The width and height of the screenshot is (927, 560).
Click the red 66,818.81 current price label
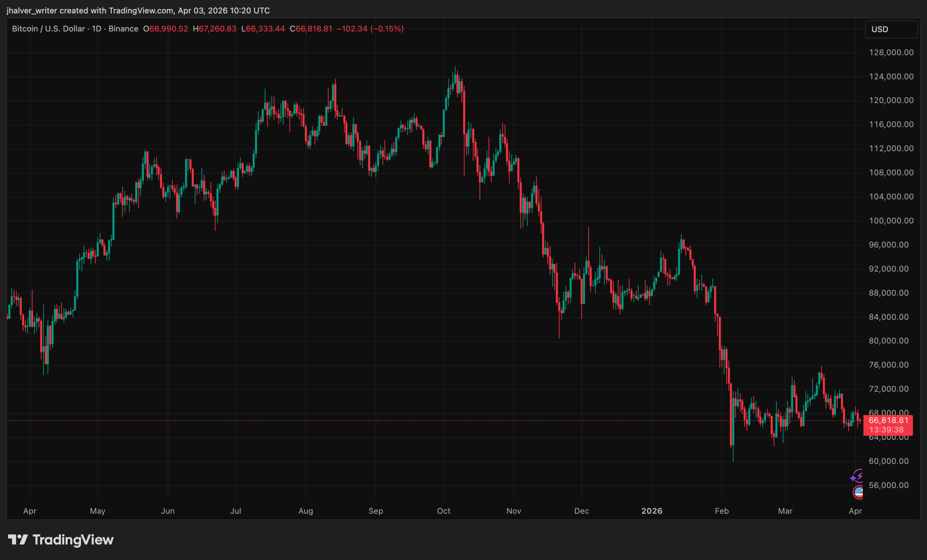[x=888, y=420]
